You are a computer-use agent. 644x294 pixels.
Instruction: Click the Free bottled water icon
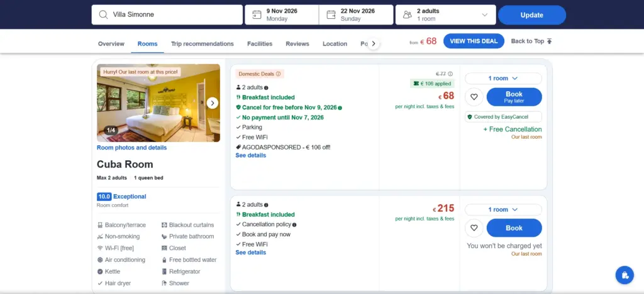[x=164, y=260]
